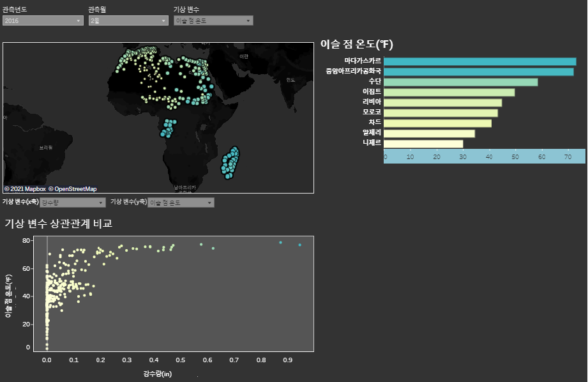Click the 수단 country label
The width and height of the screenshot is (588, 382).
(375, 81)
